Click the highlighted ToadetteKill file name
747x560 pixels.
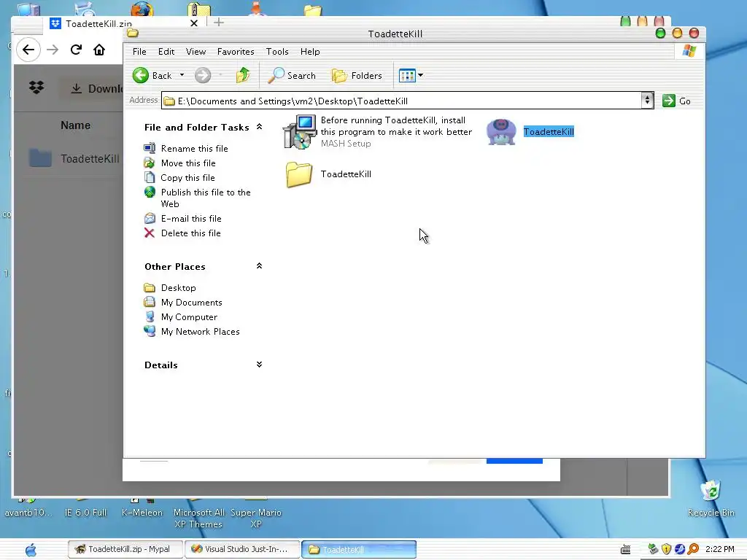[549, 132]
